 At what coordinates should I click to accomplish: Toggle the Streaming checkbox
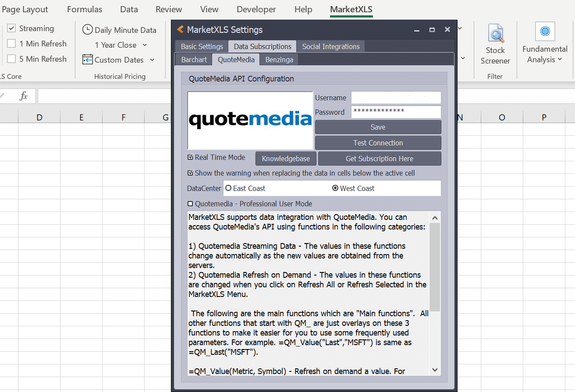click(x=12, y=28)
